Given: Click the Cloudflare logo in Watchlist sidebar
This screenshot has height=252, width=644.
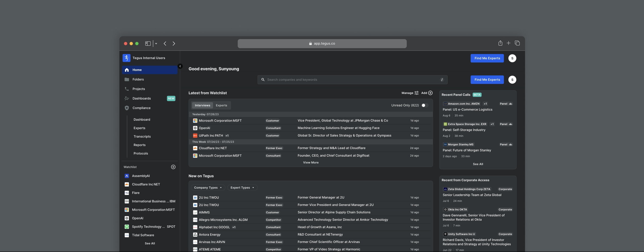Looking at the screenshot, I should coord(127,184).
